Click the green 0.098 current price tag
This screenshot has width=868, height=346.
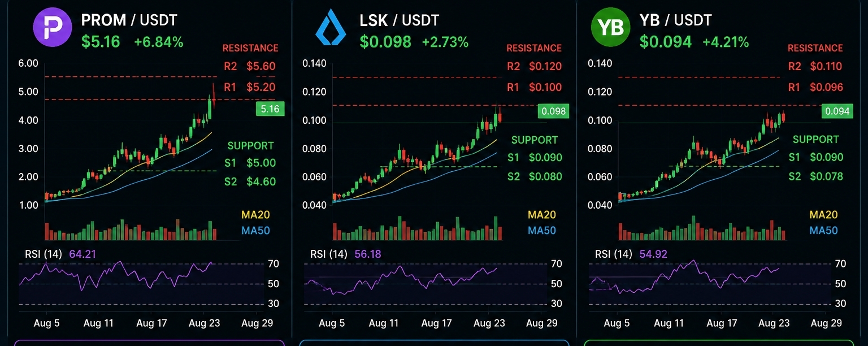[553, 111]
